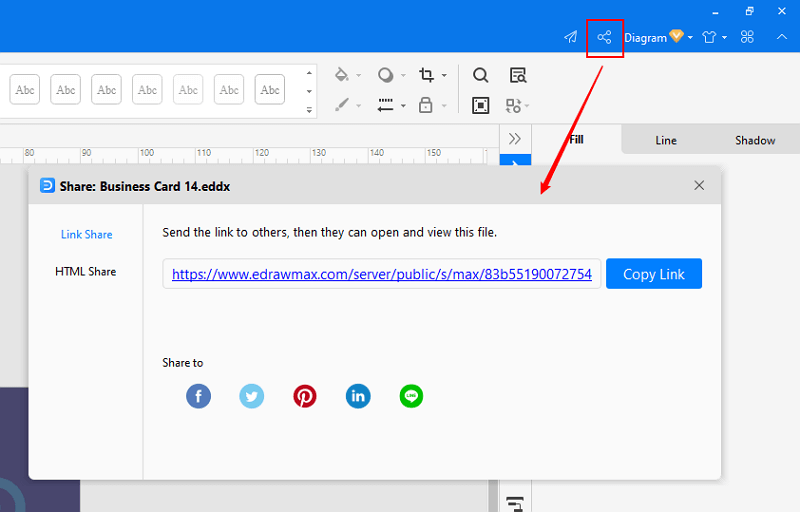
Task: Click the side panel icon at bottom right
Action: 515,503
